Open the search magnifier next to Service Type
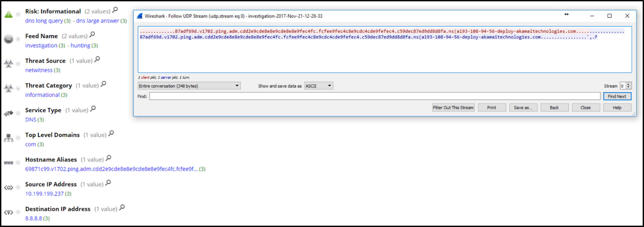Screen dimensions: 644x227 (x=93, y=109)
